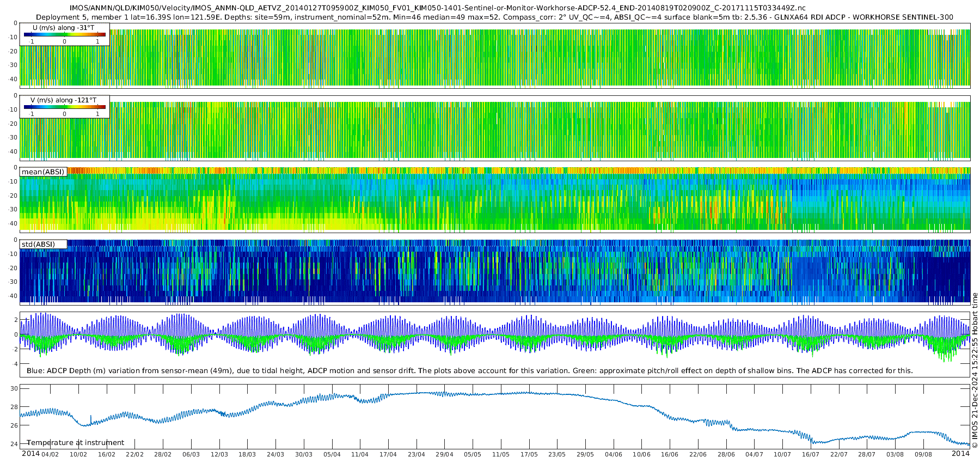This screenshot has width=980, height=463.
Task: Click the 09/08 date tick label
Action: coord(923,454)
